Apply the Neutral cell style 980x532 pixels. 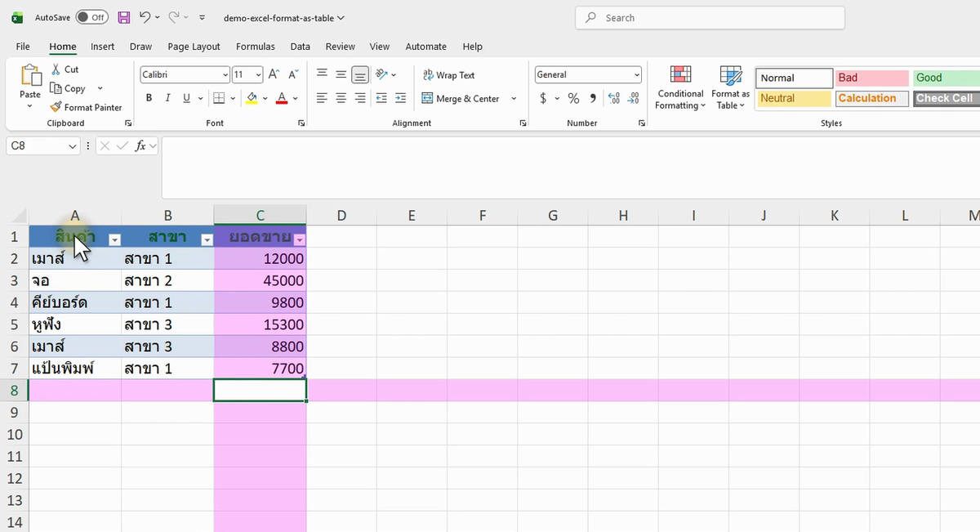tap(795, 98)
